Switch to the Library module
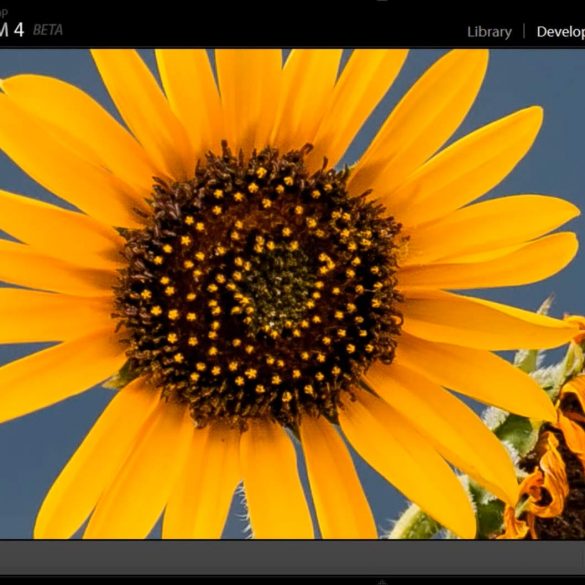The width and height of the screenshot is (585, 585). 489,32
